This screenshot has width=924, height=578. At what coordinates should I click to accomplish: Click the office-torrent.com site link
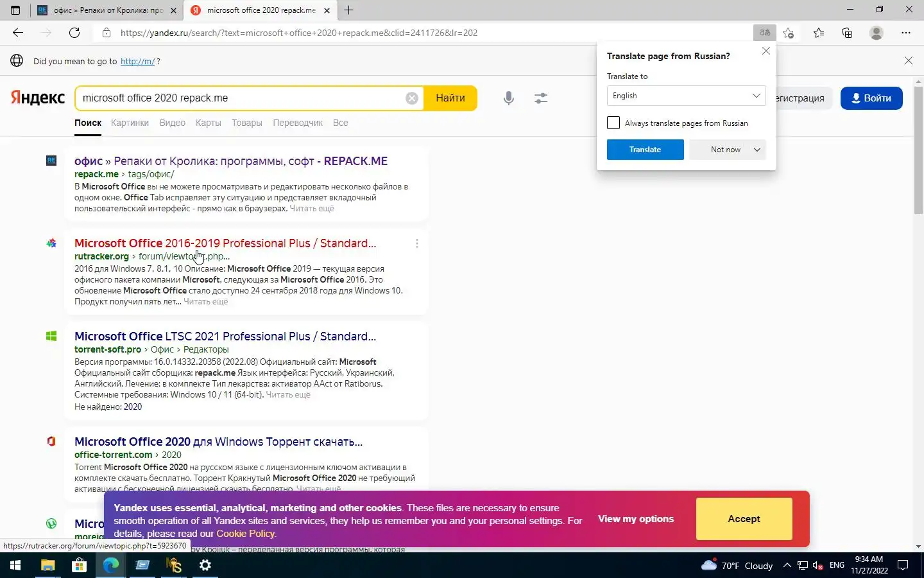pyautogui.click(x=114, y=455)
